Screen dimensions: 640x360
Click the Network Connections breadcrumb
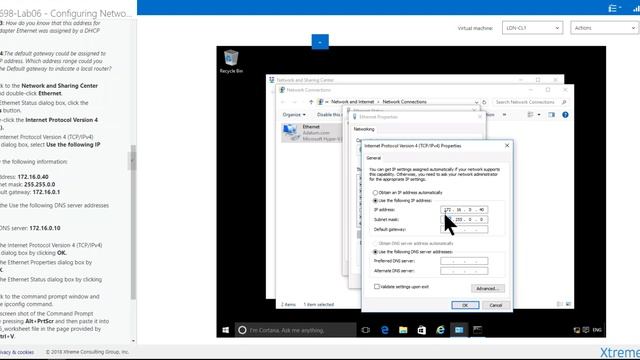click(404, 102)
